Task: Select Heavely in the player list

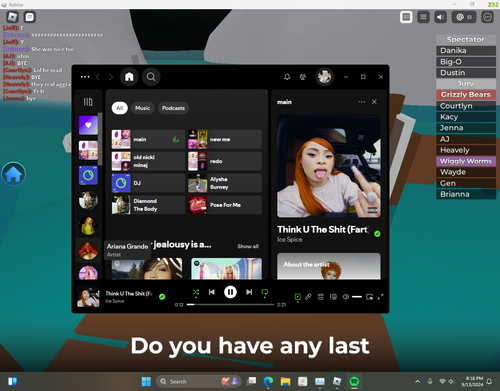Action: click(x=466, y=150)
